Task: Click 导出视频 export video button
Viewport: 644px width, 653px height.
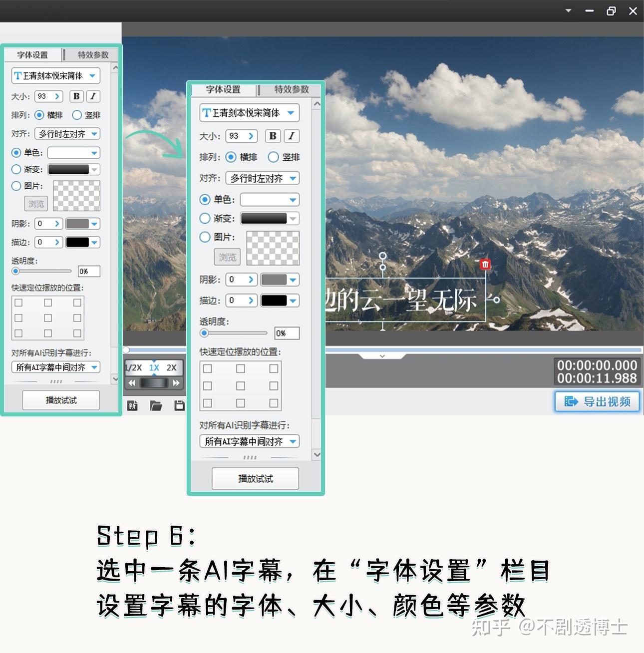Action: pos(597,401)
